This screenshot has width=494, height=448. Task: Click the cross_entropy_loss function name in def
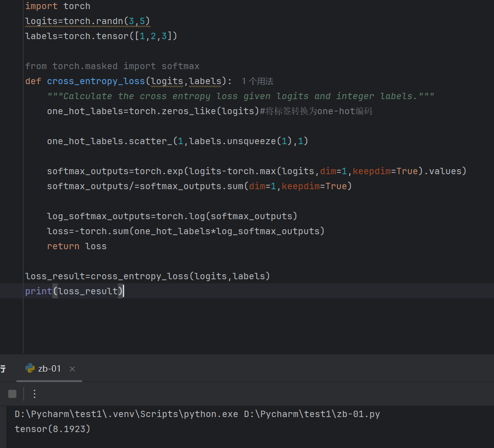[96, 81]
